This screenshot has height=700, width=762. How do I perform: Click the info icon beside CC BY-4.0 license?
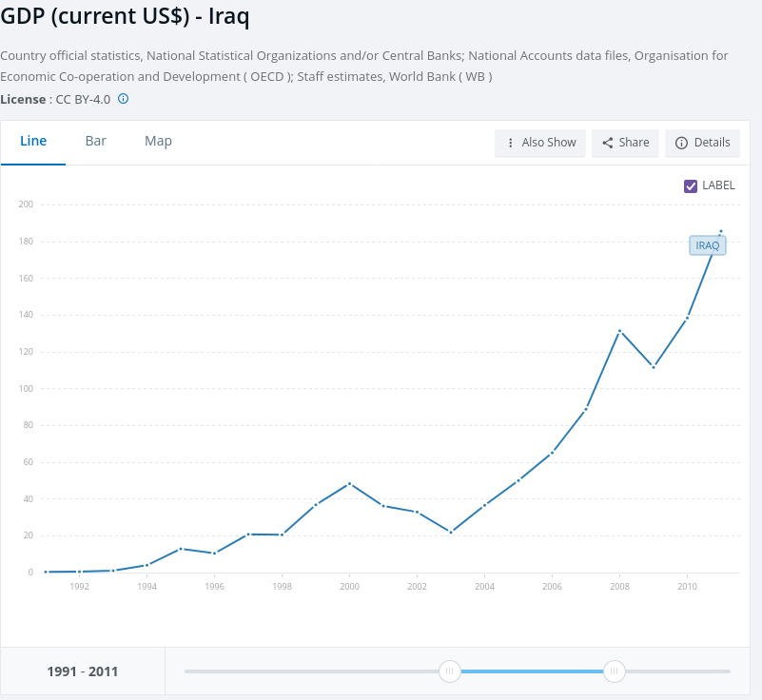click(123, 99)
